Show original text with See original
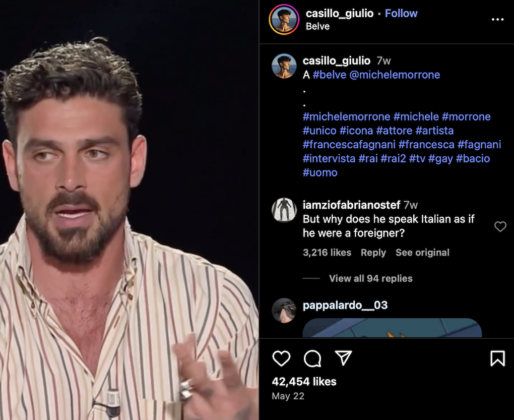 pyautogui.click(x=422, y=253)
